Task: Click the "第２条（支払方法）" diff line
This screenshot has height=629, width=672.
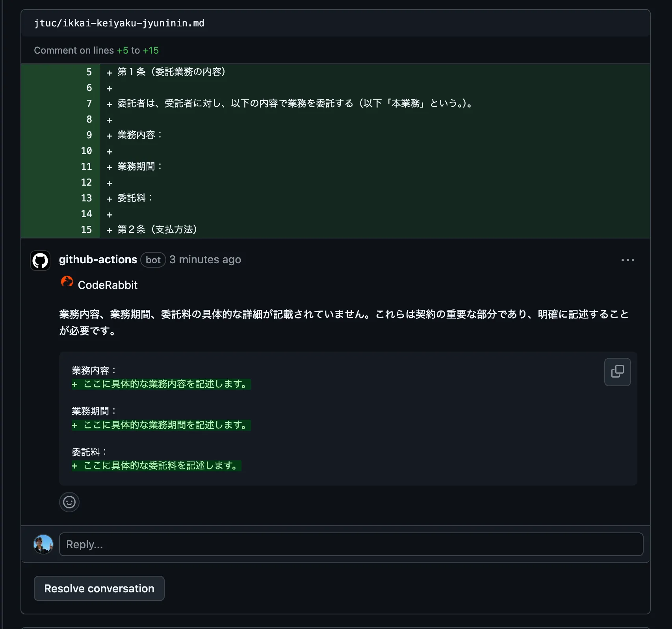Action: point(157,230)
